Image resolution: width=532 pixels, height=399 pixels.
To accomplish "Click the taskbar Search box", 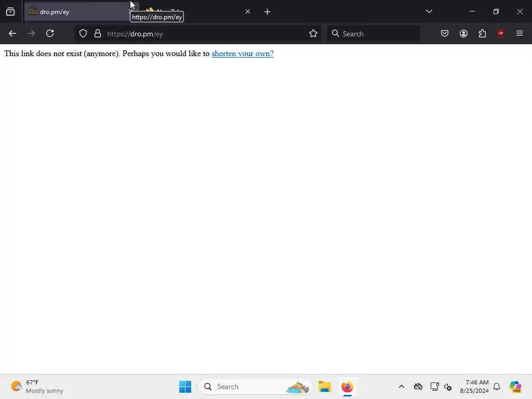I will 255,387.
